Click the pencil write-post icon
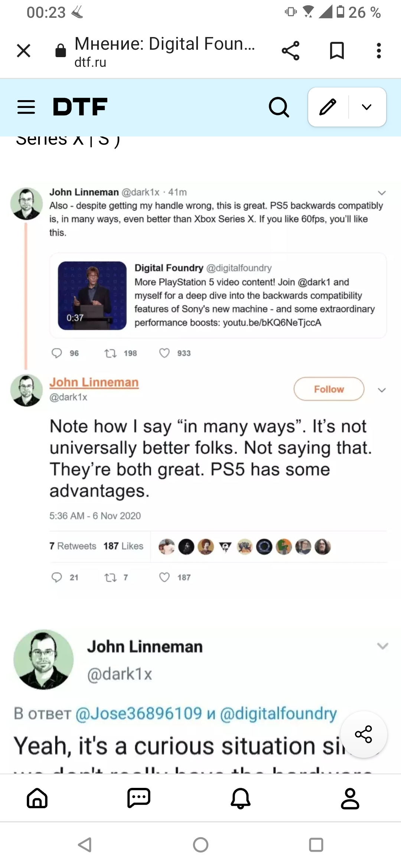This screenshot has height=868, width=401. (x=328, y=107)
